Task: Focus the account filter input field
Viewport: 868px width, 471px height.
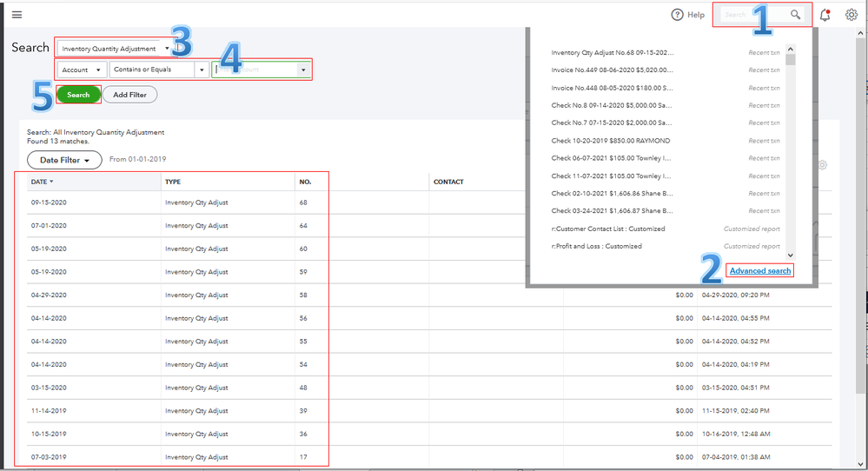Action: click(x=255, y=70)
